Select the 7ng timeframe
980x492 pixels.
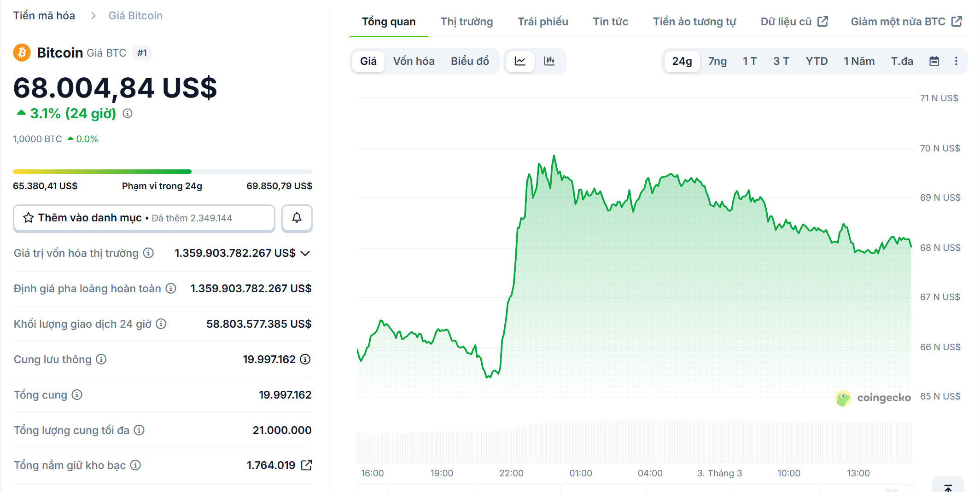point(717,61)
